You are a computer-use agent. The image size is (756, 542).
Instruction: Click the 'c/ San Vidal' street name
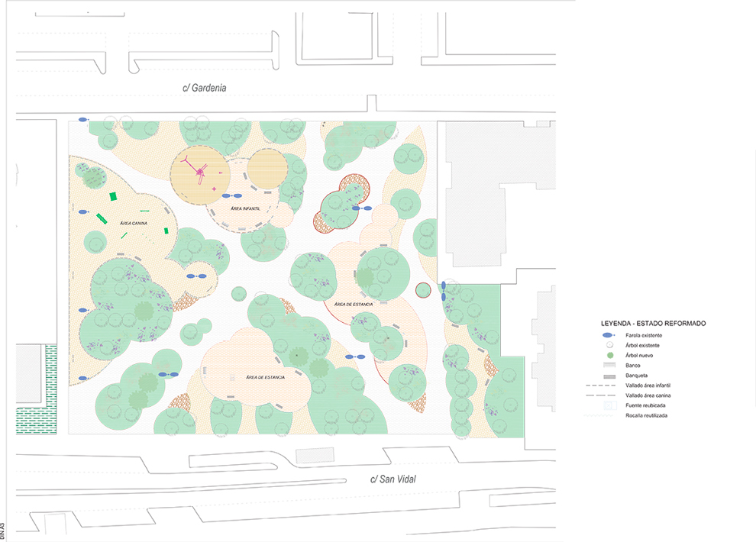[x=393, y=479]
